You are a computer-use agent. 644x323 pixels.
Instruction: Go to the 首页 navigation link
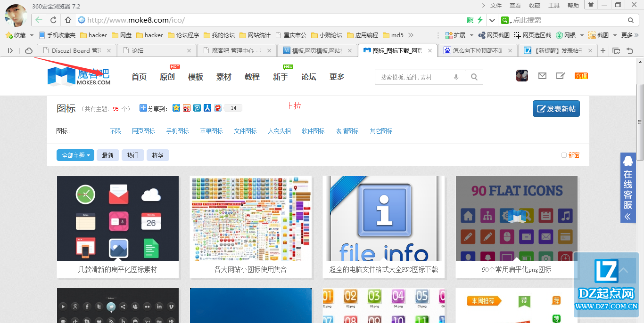pyautogui.click(x=139, y=77)
